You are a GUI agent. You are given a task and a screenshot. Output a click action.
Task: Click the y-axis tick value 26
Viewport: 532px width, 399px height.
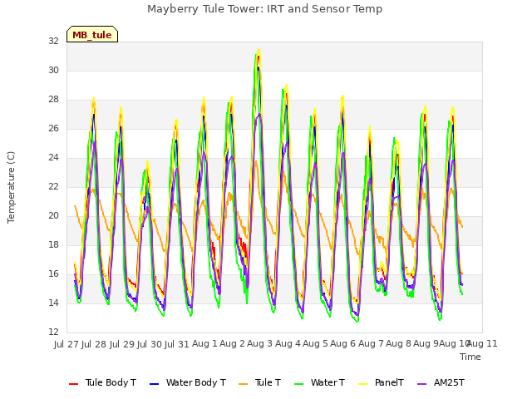pos(53,128)
